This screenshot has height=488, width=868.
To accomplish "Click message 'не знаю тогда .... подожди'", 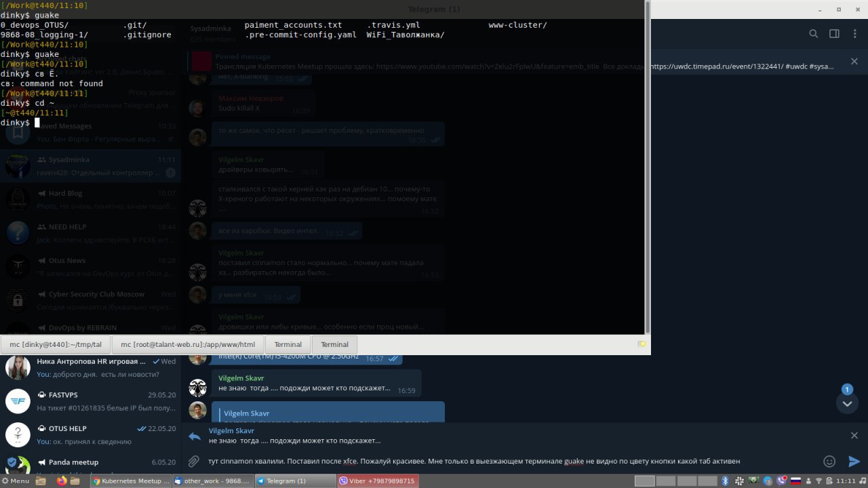I will (x=304, y=388).
